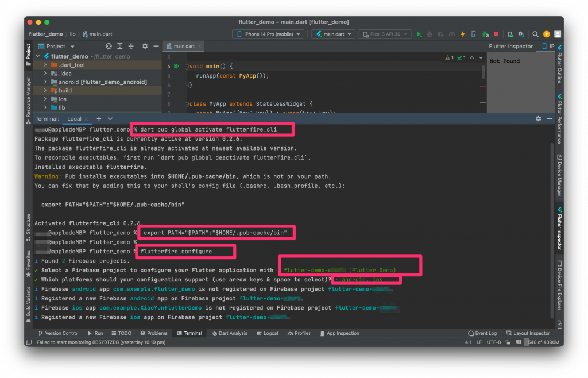The image size is (588, 378).
Task: Select opened file locate target icon
Action: [109, 46]
